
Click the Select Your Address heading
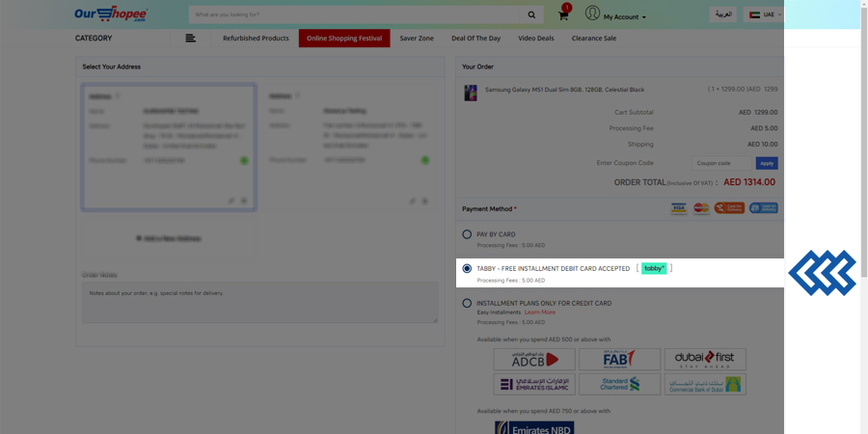point(111,67)
